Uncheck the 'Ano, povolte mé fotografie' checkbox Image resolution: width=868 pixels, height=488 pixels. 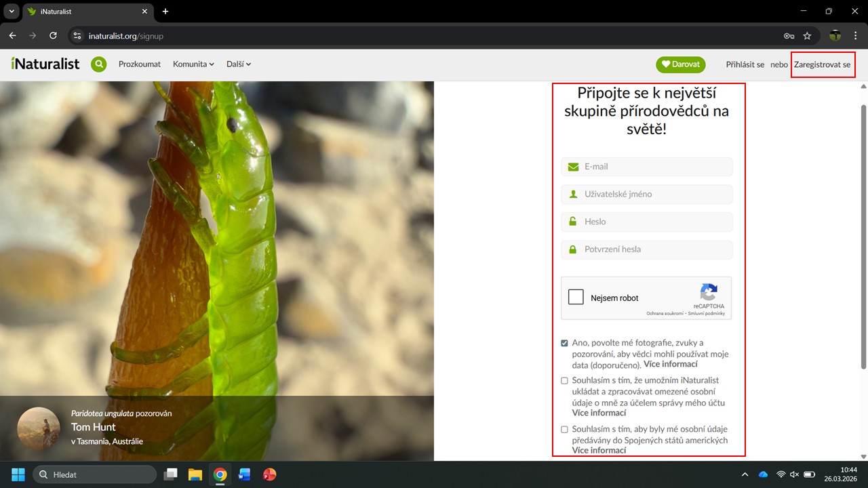click(x=564, y=343)
